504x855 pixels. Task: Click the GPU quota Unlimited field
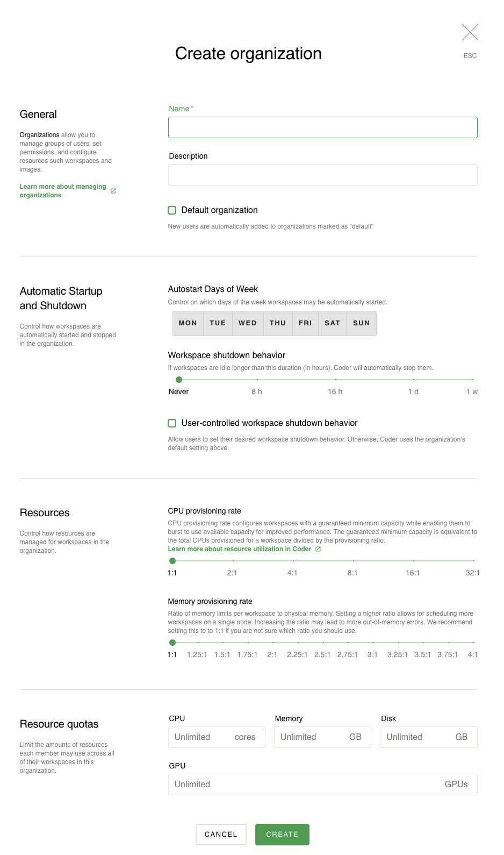point(322,784)
